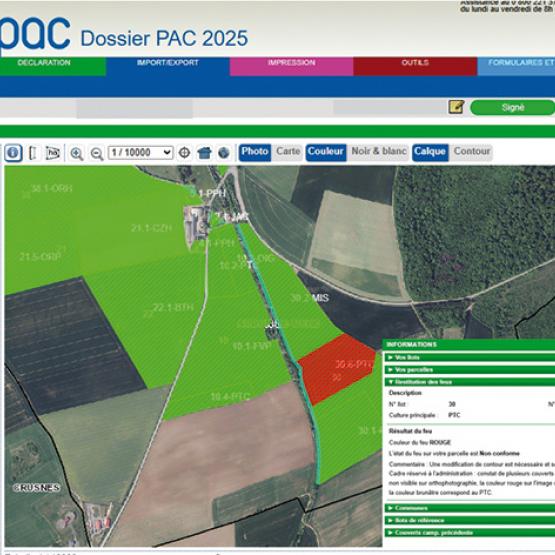Collapse the Restitution des feux section
This screenshot has width=555, height=555.
coord(470,382)
